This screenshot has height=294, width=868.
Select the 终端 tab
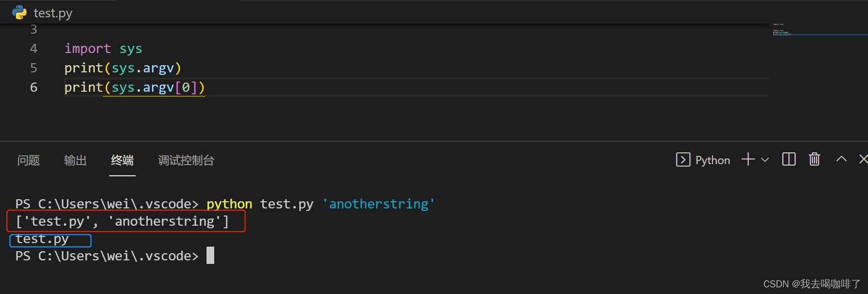(x=122, y=161)
